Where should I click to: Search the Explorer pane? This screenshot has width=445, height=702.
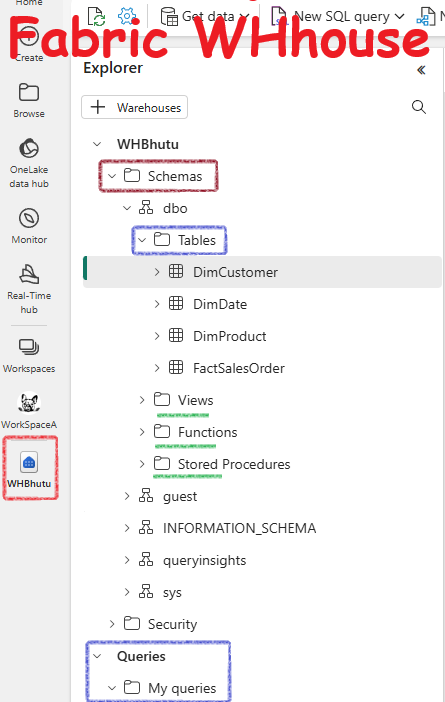click(419, 107)
